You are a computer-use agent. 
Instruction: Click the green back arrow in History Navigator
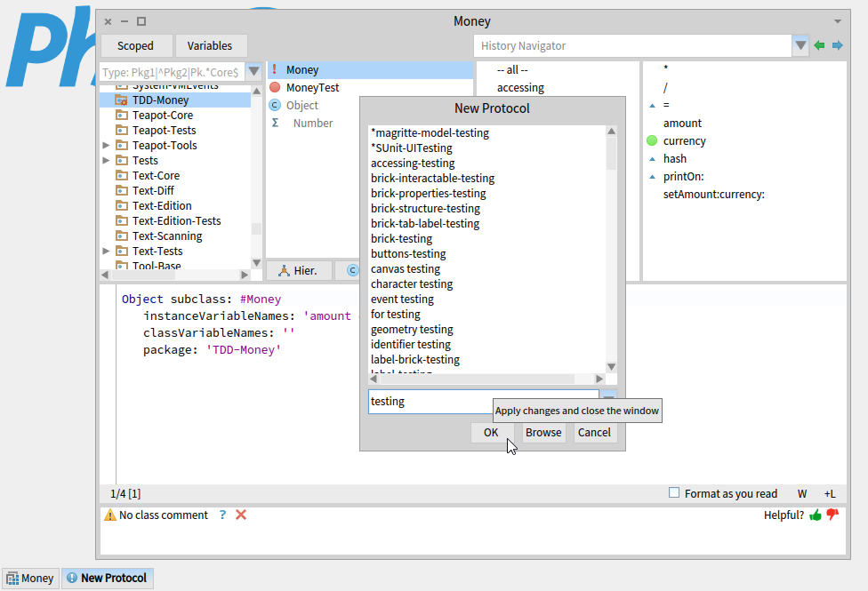(x=819, y=45)
